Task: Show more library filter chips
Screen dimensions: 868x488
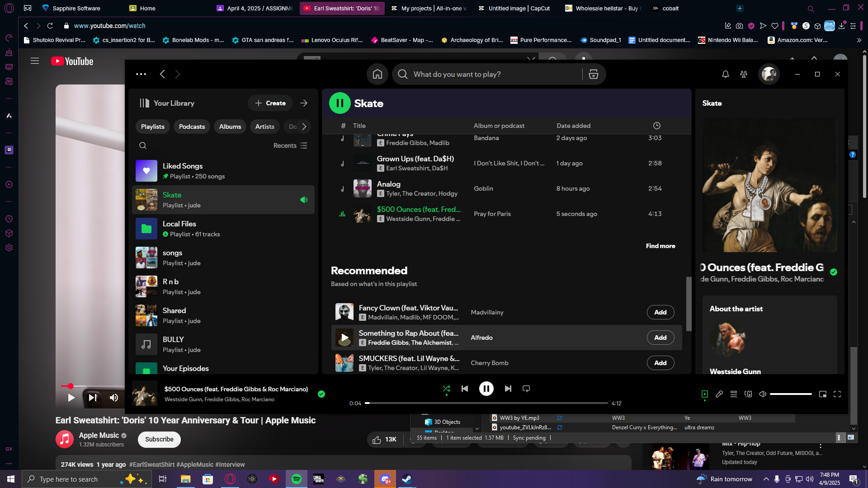Action: [x=304, y=127]
